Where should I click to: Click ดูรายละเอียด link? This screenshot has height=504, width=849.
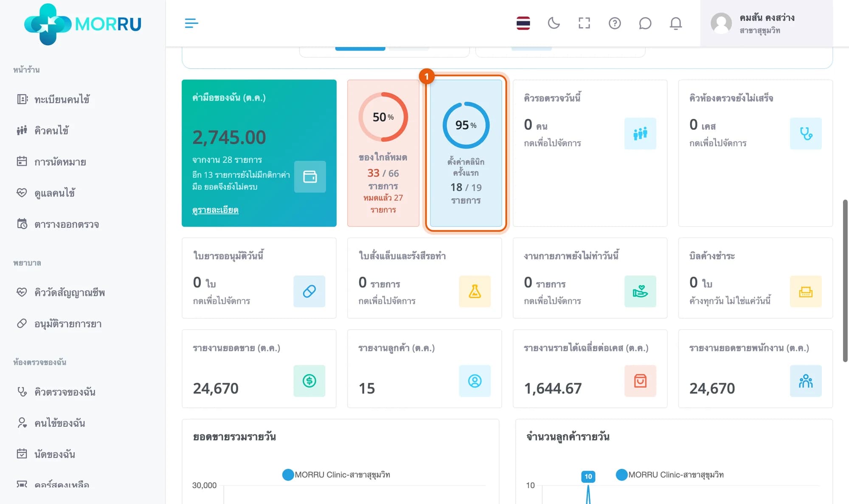point(215,210)
